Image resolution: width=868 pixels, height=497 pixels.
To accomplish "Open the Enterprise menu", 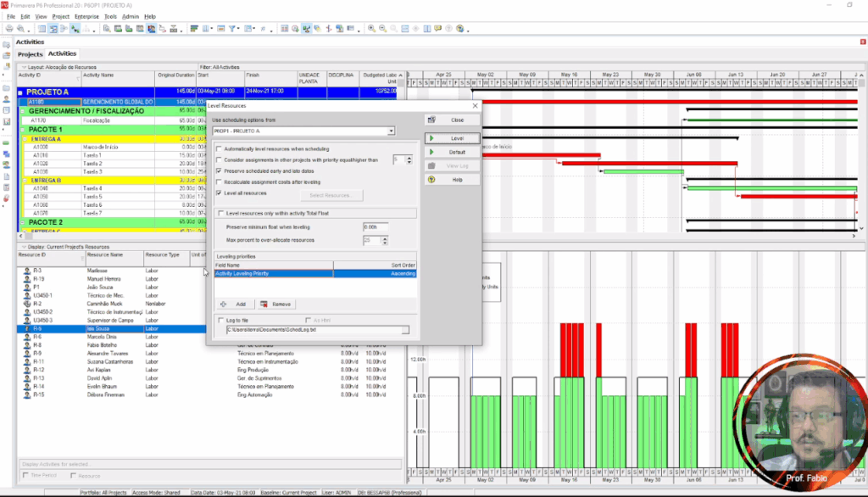I will click(x=86, y=16).
